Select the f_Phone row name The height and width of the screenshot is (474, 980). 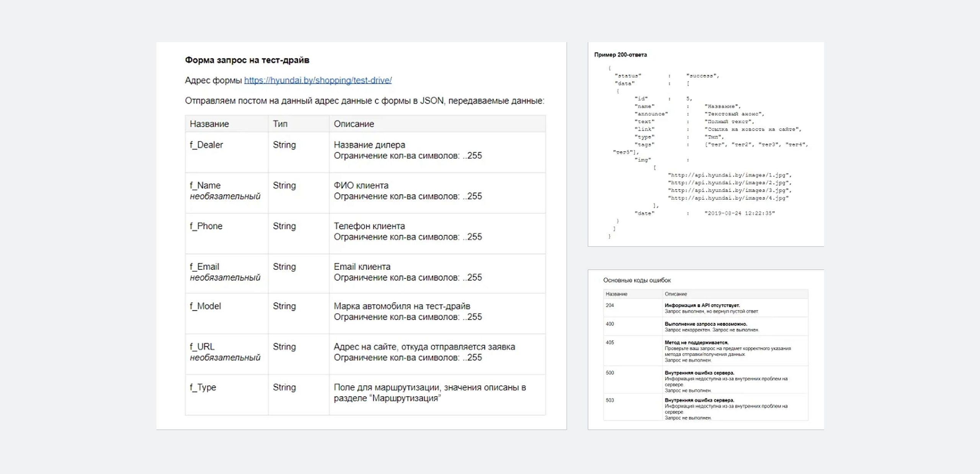(x=206, y=226)
